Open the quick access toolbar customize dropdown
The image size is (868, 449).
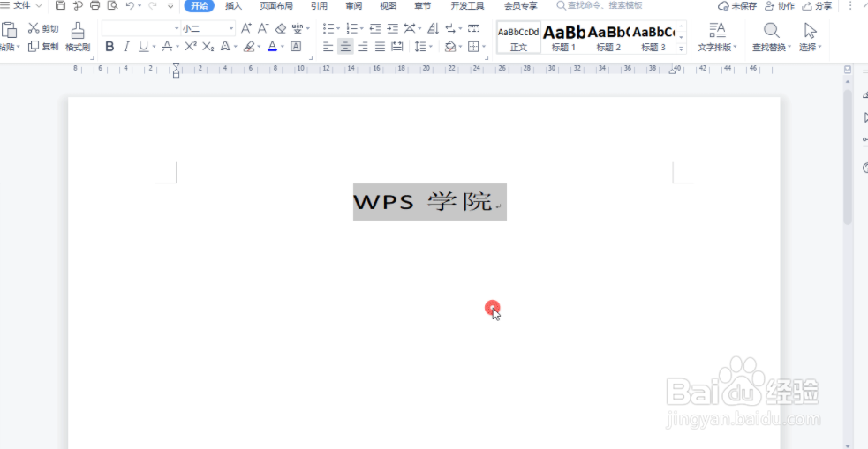pyautogui.click(x=170, y=6)
